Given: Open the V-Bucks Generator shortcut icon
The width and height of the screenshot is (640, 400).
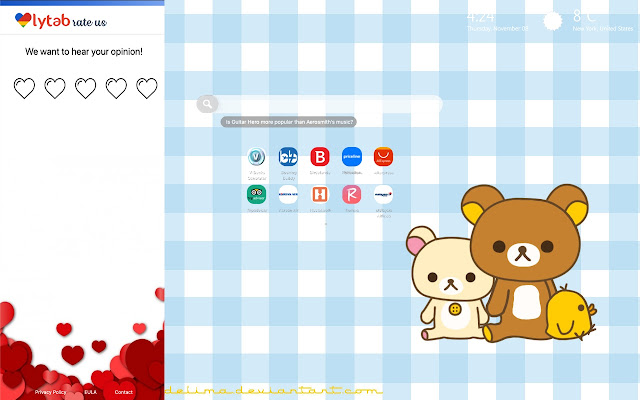Looking at the screenshot, I should (x=256, y=157).
